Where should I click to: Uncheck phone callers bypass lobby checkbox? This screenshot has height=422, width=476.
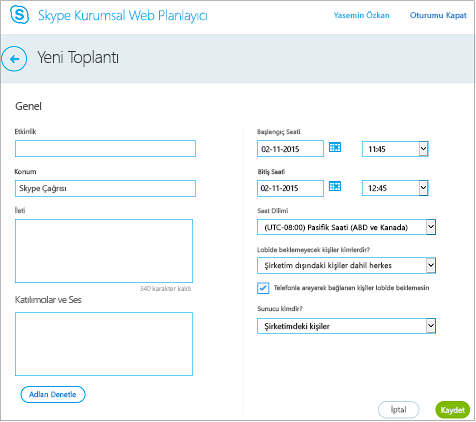coord(263,288)
